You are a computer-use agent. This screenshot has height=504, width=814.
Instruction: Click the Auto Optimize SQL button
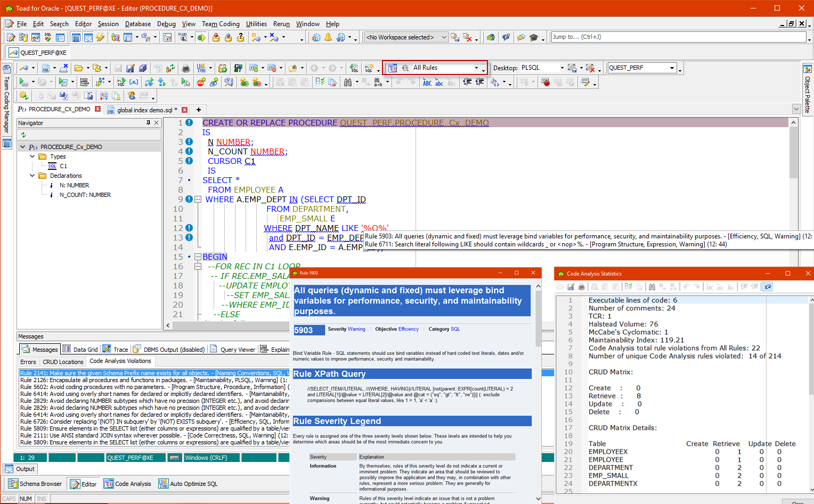pyautogui.click(x=189, y=484)
